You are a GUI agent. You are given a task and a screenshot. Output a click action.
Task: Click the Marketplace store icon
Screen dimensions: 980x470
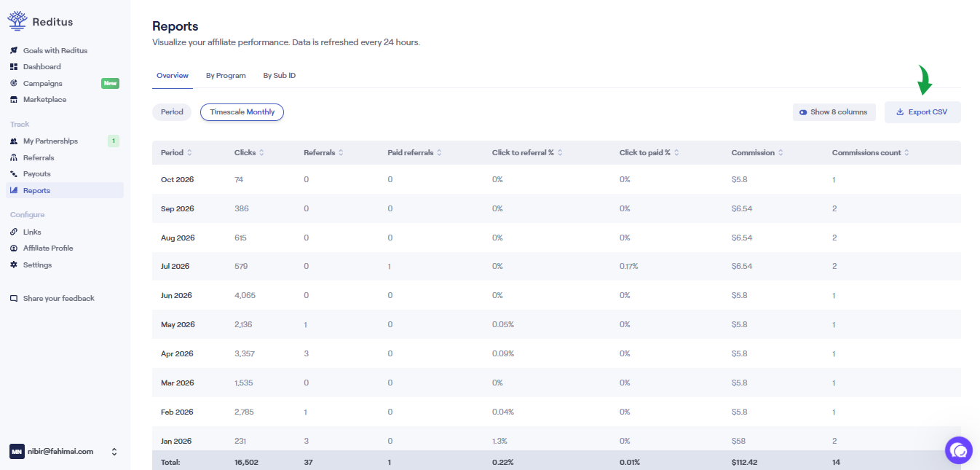click(14, 100)
